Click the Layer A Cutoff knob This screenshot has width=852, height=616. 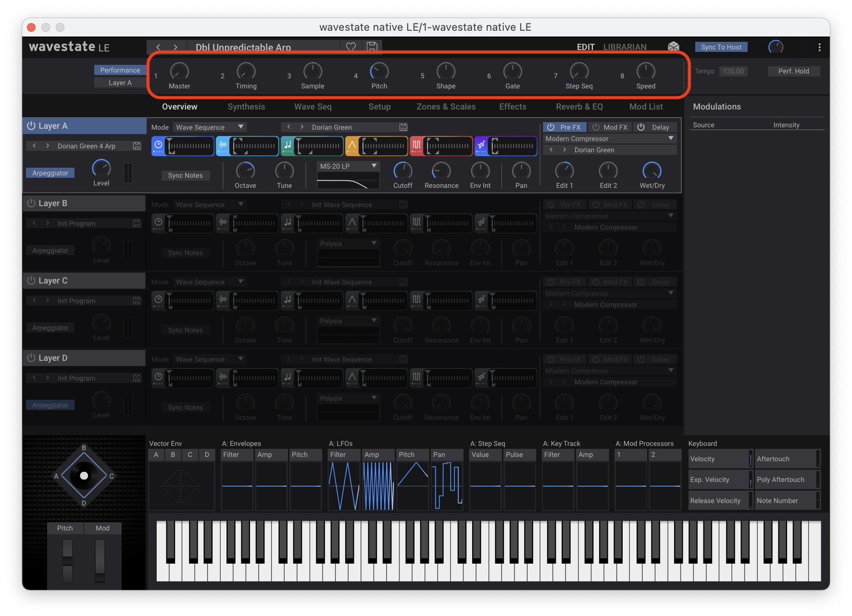(403, 171)
